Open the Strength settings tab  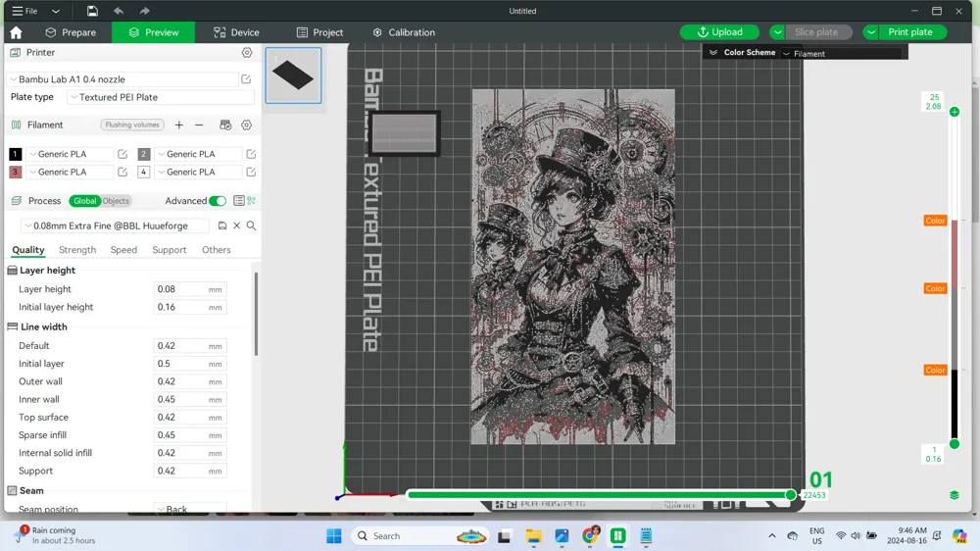coord(77,250)
